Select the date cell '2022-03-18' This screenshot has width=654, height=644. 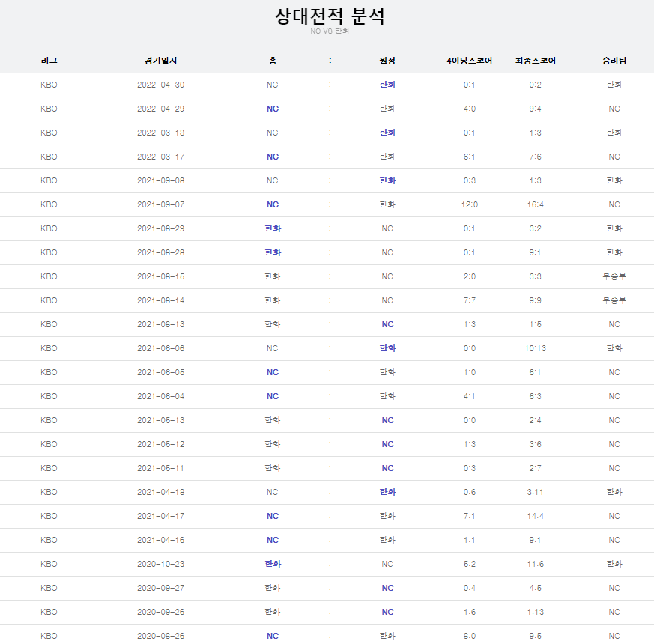click(160, 133)
